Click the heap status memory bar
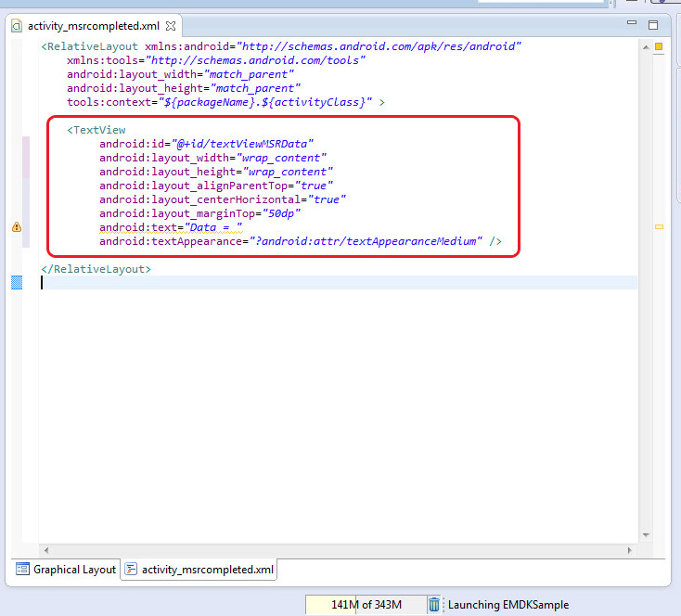 pos(366,605)
